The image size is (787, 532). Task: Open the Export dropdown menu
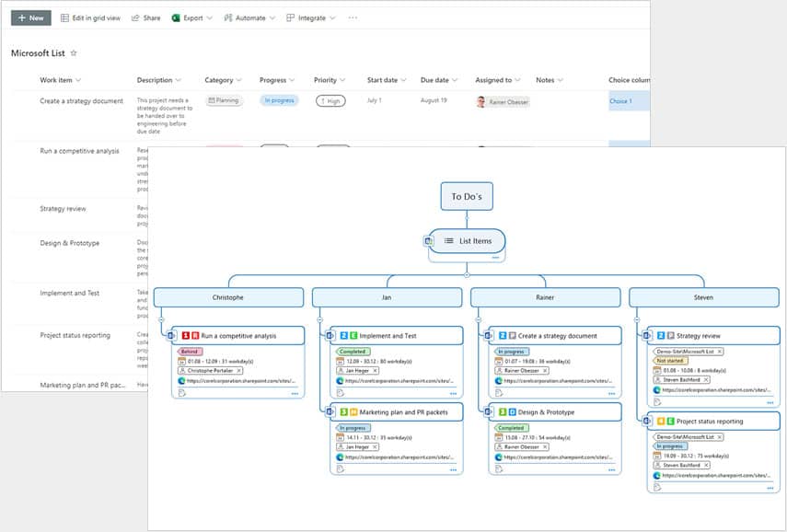point(191,17)
